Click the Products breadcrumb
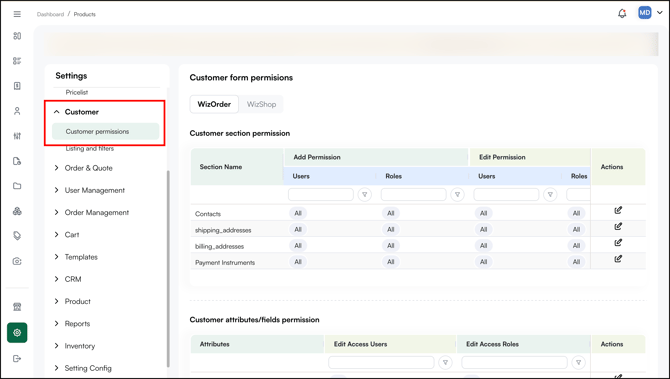Viewport: 670px width, 379px height. point(85,14)
